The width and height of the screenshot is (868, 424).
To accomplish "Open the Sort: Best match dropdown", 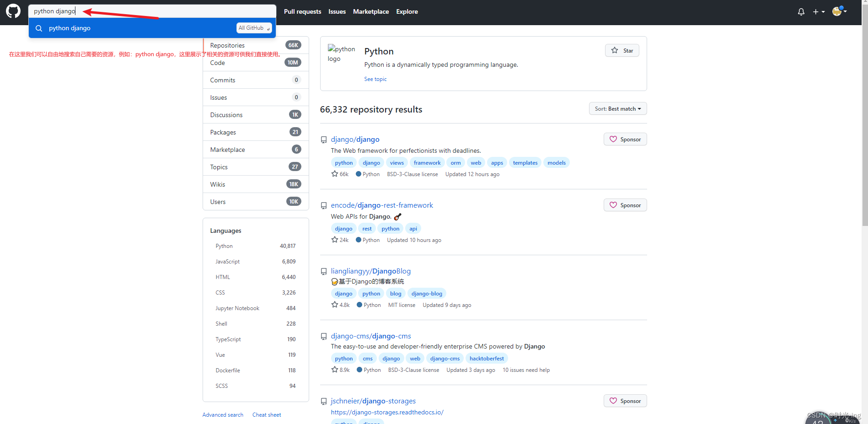I will pyautogui.click(x=618, y=109).
